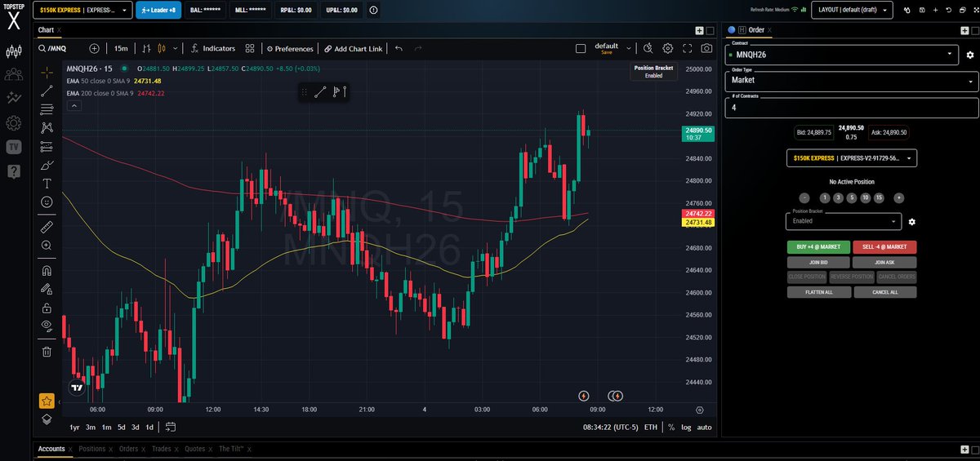The width and height of the screenshot is (980, 461).
Task: Switch to the Positions tab
Action: (91, 449)
